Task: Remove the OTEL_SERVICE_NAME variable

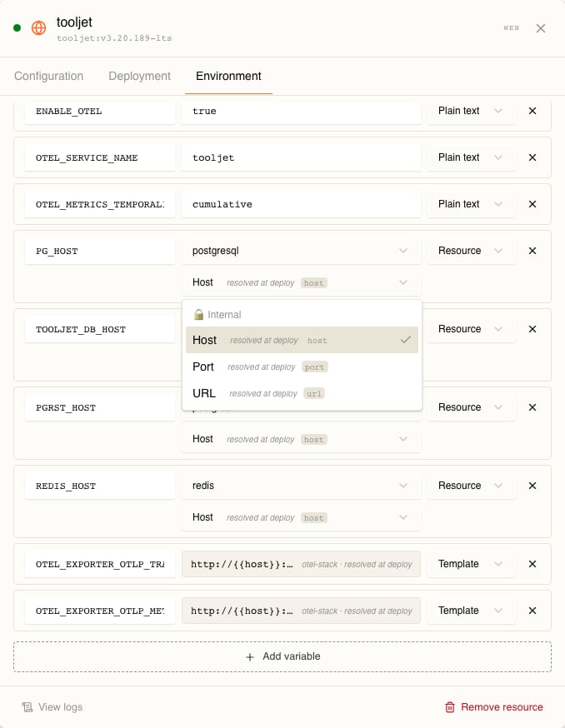Action: coord(532,157)
